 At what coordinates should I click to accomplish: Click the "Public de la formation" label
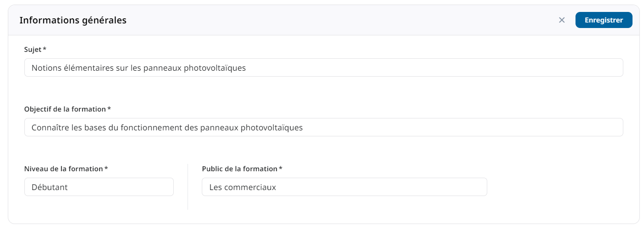click(239, 168)
